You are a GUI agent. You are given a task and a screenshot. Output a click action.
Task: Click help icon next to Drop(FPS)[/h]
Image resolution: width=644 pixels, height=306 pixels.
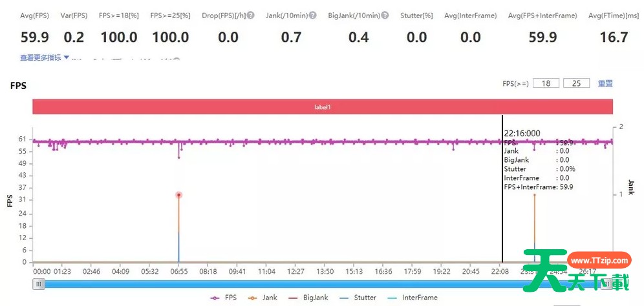point(251,15)
